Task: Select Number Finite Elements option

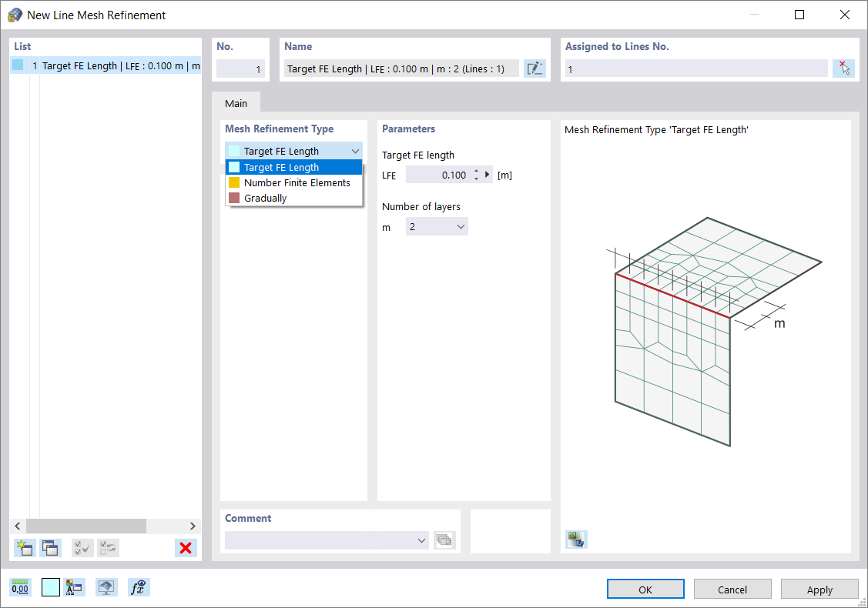Action: 294,182
